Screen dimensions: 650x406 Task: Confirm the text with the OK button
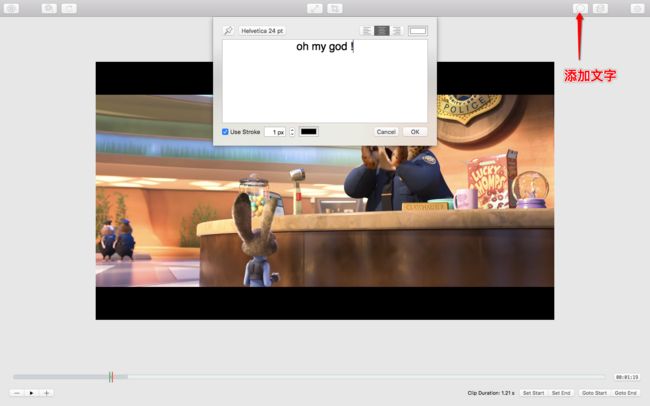point(415,132)
